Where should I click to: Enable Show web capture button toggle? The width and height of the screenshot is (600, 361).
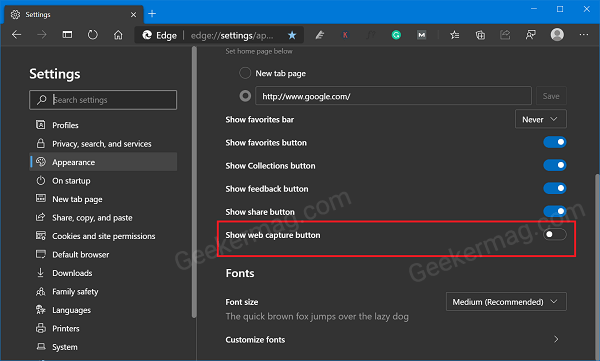pyautogui.click(x=554, y=234)
